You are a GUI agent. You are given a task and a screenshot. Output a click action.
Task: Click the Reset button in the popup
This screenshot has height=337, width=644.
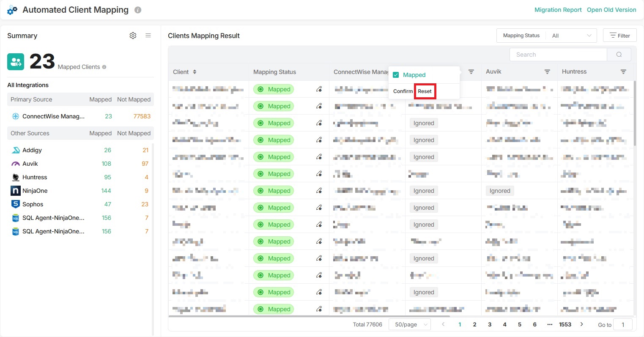pyautogui.click(x=425, y=91)
